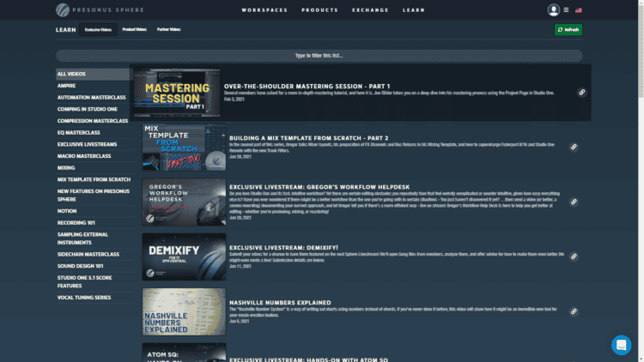This screenshot has width=644, height=362.
Task: Open Nashville Numbers Explained title
Action: (280, 303)
